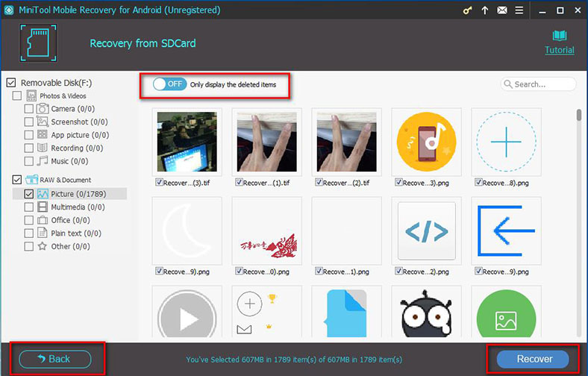The height and width of the screenshot is (376, 588).
Task: Open the hand thumbnail Recover...(2).tif
Action: point(346,142)
